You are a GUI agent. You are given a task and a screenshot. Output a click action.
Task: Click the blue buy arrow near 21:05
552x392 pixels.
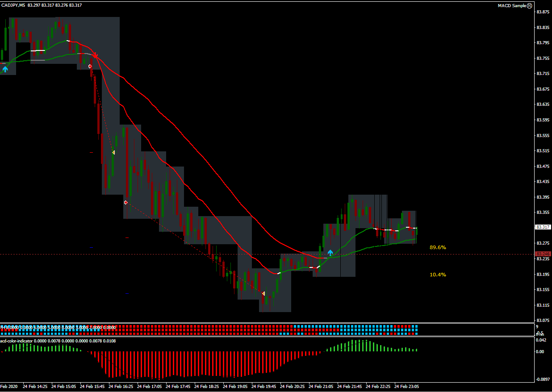coord(330,253)
